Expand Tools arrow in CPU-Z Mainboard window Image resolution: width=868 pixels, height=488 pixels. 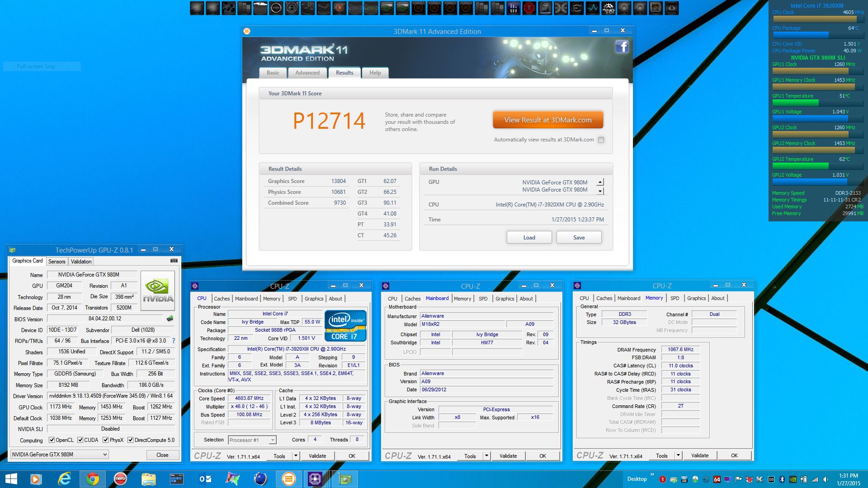tap(486, 456)
